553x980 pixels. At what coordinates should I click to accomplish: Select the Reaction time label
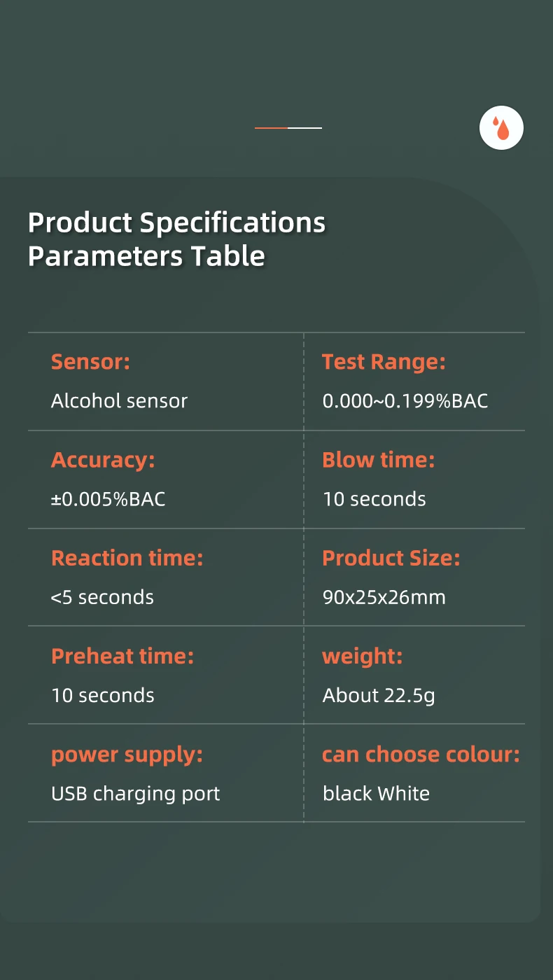pos(127,558)
